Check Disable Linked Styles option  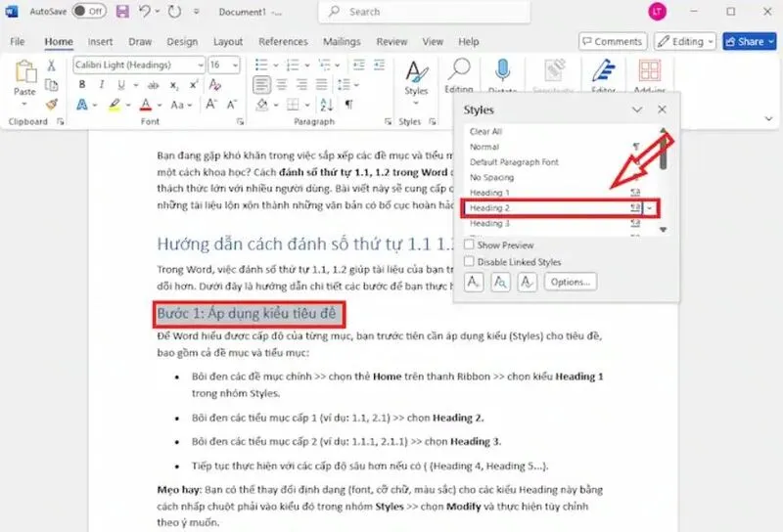point(469,261)
